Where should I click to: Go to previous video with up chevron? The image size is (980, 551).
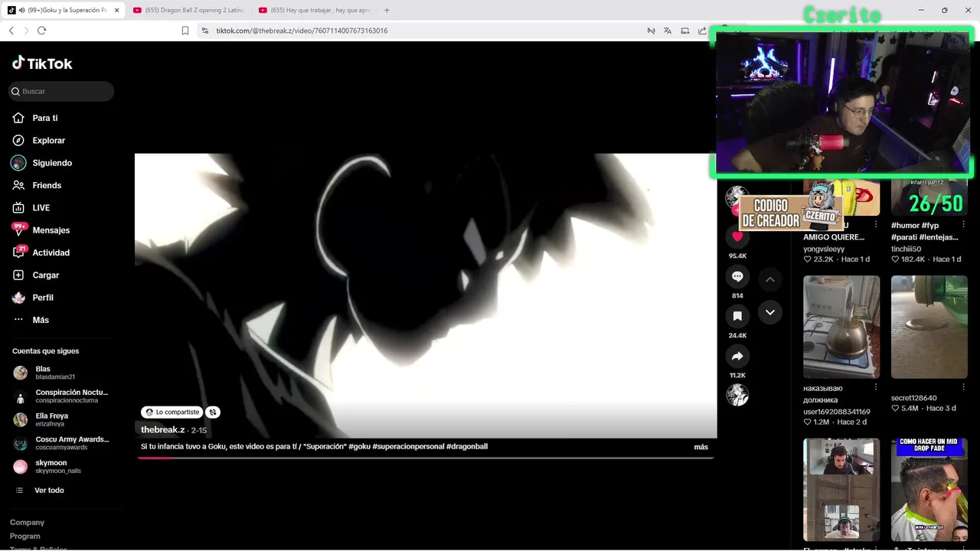pos(770,279)
